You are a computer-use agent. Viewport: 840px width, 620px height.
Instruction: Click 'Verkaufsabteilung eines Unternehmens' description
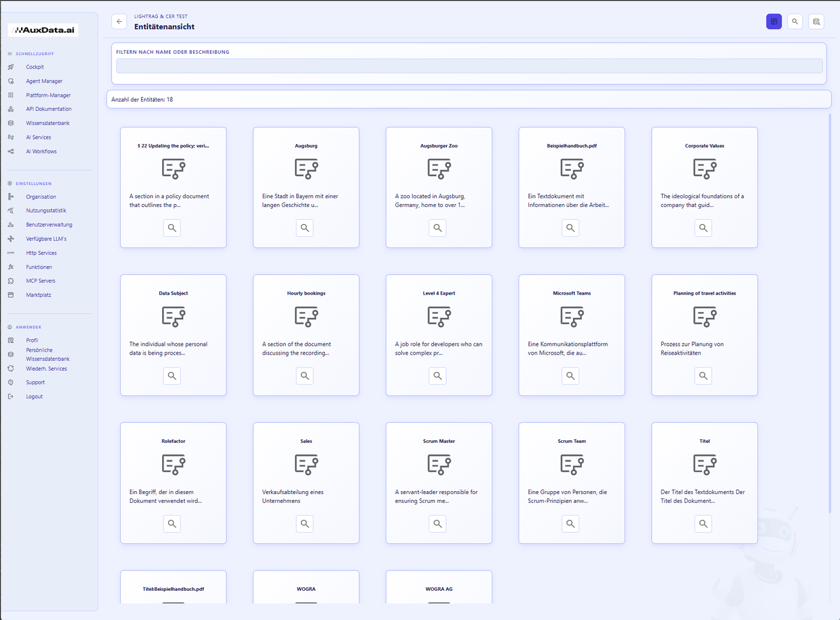(293, 496)
